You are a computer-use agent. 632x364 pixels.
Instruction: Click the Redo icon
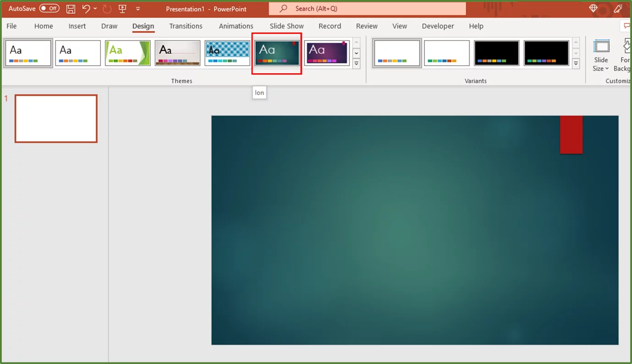point(107,9)
